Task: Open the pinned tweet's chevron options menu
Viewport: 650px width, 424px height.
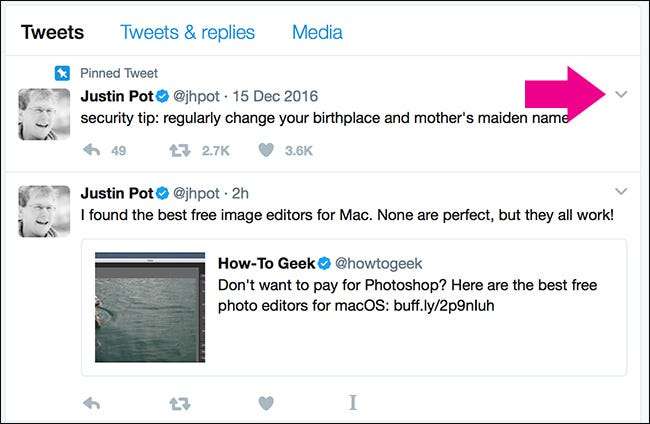Action: [x=621, y=95]
